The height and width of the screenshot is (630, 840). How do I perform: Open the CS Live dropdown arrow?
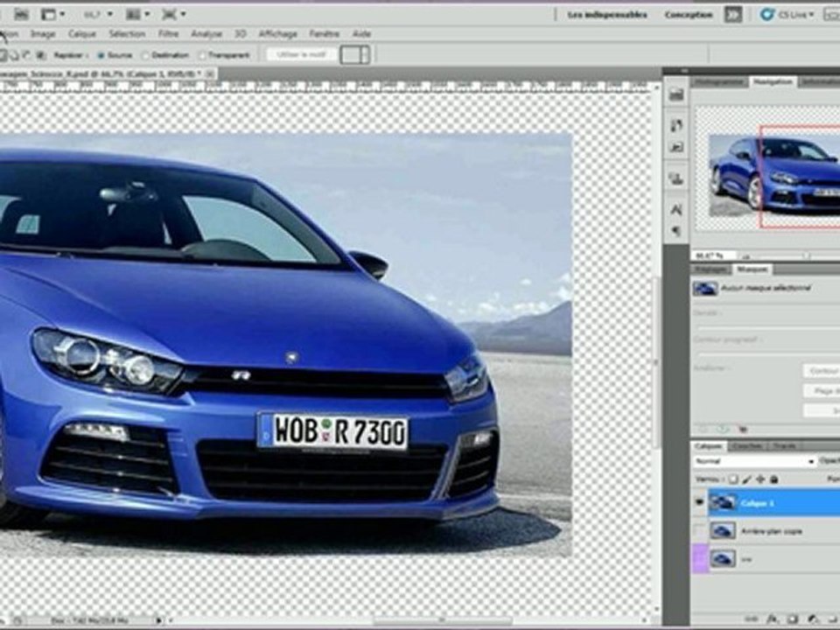coord(812,15)
